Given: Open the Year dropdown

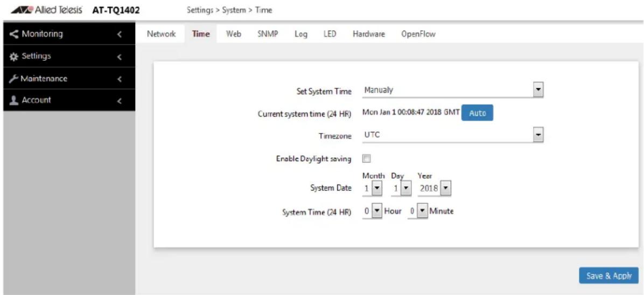Looking at the screenshot, I should pyautogui.click(x=435, y=189).
